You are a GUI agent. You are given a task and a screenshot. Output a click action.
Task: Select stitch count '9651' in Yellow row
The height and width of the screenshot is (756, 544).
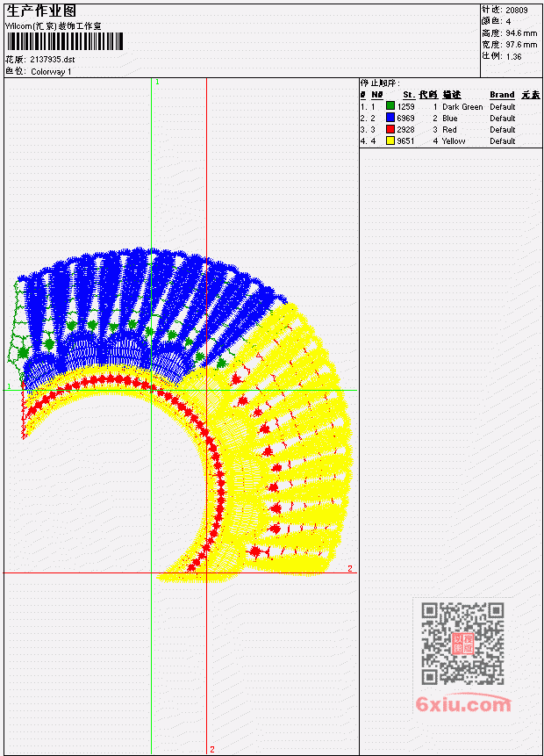click(x=405, y=141)
